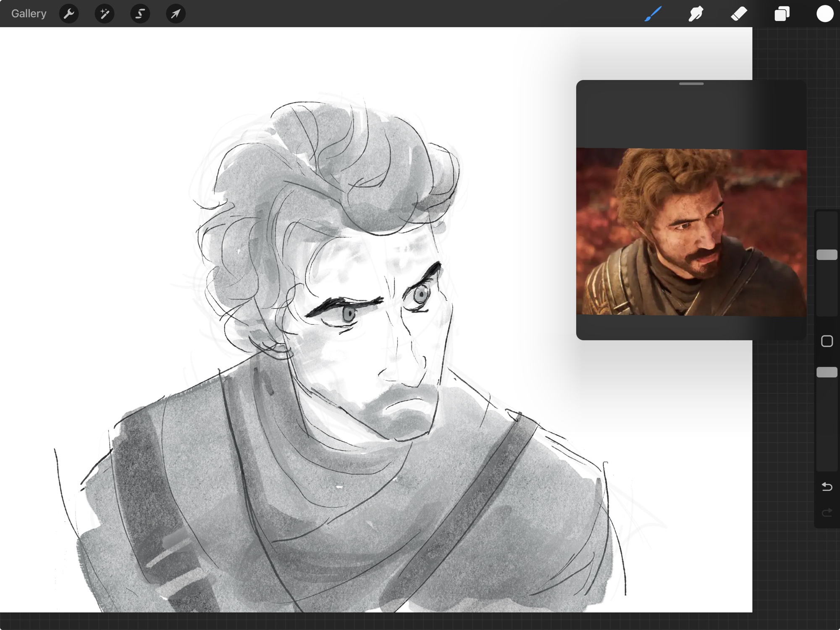The image size is (840, 630).
Task: Activate the Selection tool
Action: pos(140,14)
